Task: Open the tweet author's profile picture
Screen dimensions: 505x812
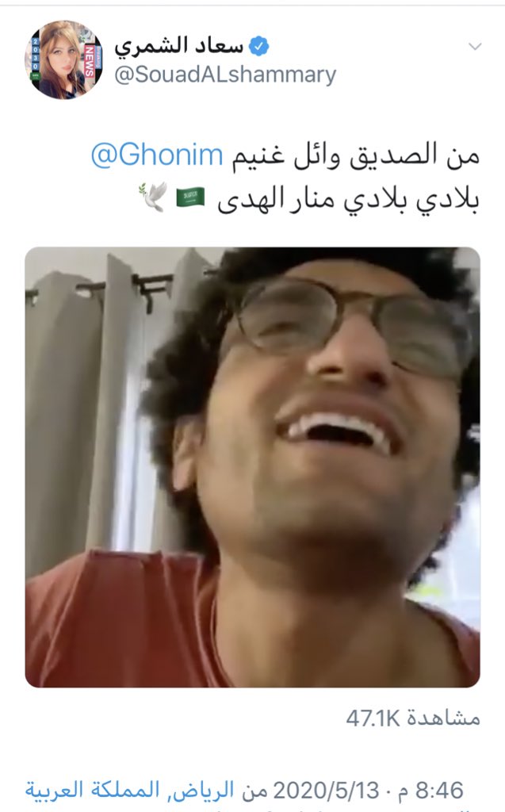Action: click(x=63, y=59)
